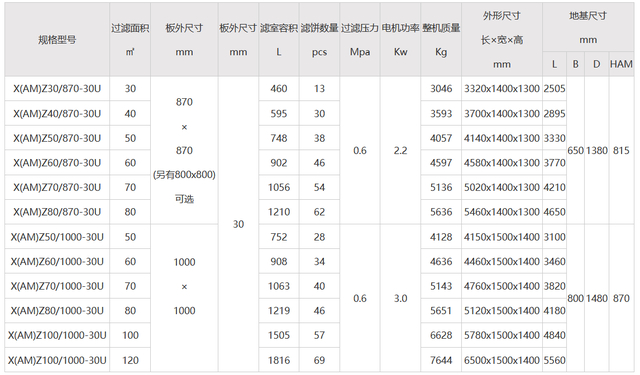
Task: Select model X(AM)Z30/870-30U
Action: [57, 89]
